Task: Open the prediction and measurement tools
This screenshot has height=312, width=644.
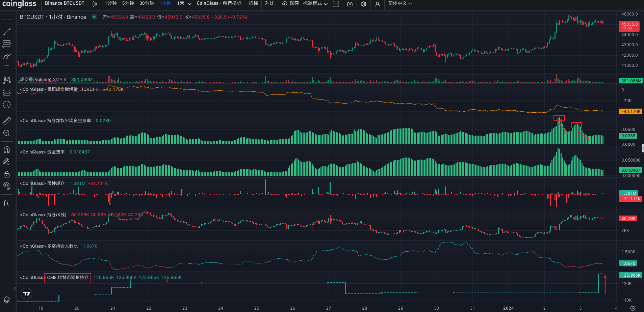Action: [7, 92]
